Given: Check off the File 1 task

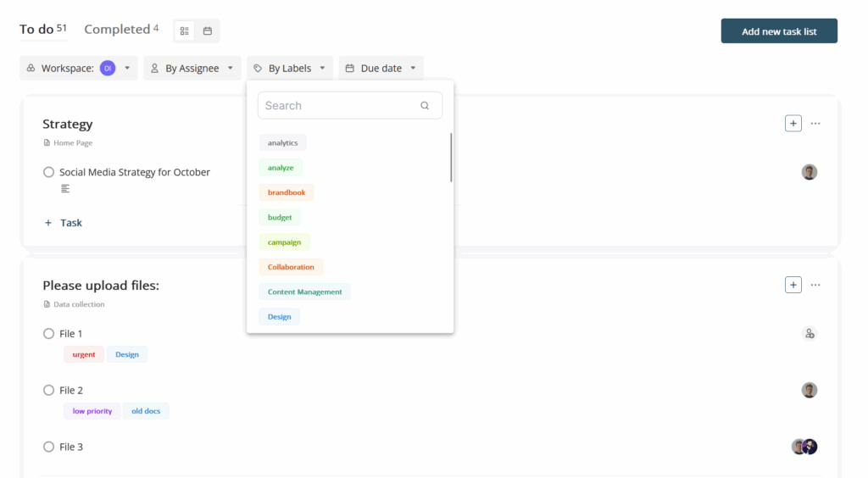Looking at the screenshot, I should 49,334.
